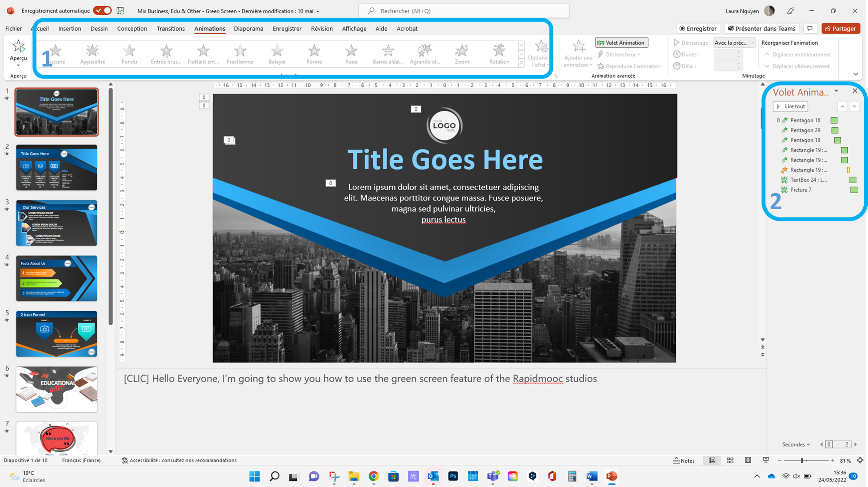868x487 pixels.
Task: Apply the Fondu animation
Action: pyautogui.click(x=129, y=53)
